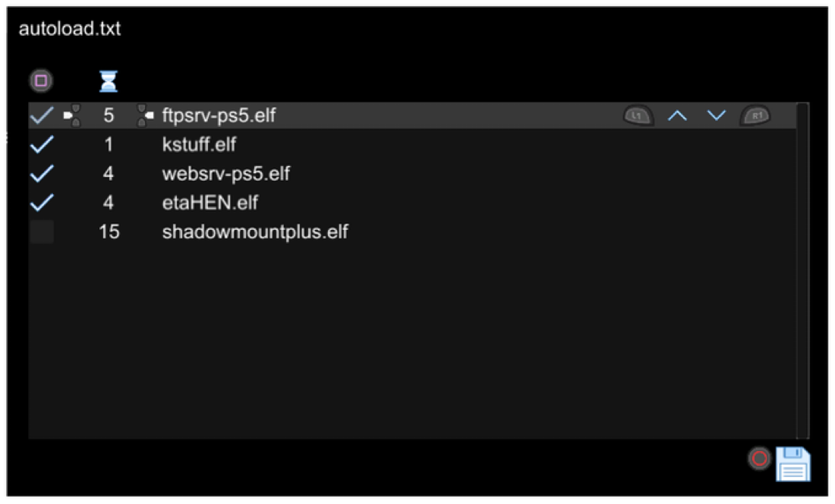Click the D-pad right icon beside delay 5
The image size is (835, 504).
(x=146, y=115)
